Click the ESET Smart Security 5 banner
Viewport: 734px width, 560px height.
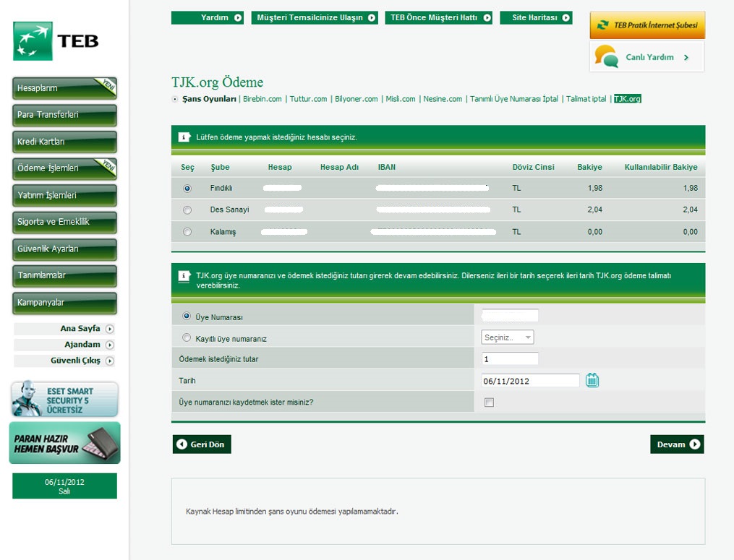point(64,399)
